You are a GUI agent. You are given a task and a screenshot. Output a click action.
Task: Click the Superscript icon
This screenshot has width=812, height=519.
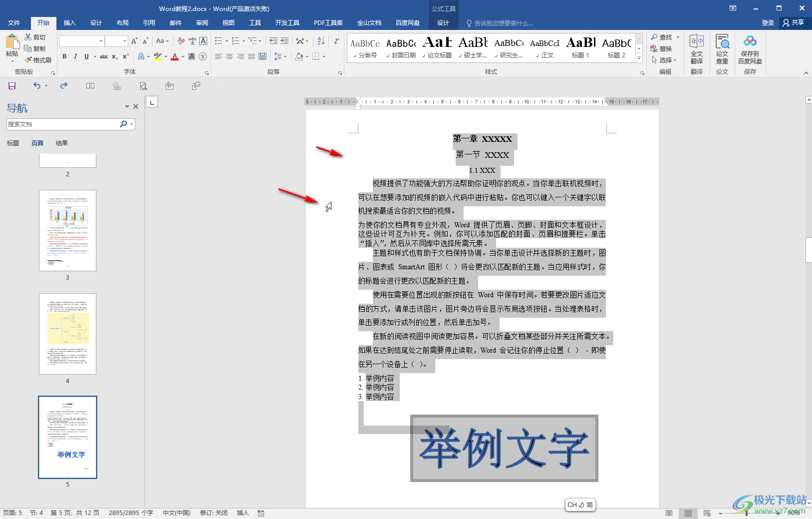pos(126,56)
